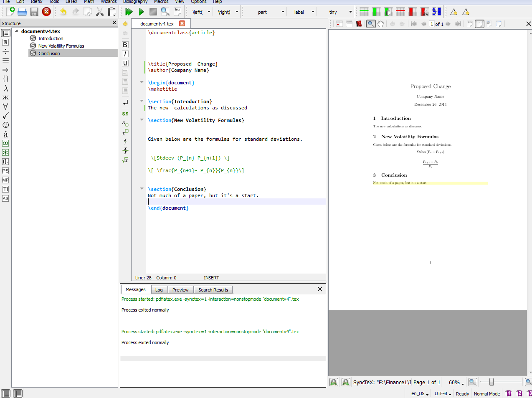Open the Macros menu

tap(161, 2)
